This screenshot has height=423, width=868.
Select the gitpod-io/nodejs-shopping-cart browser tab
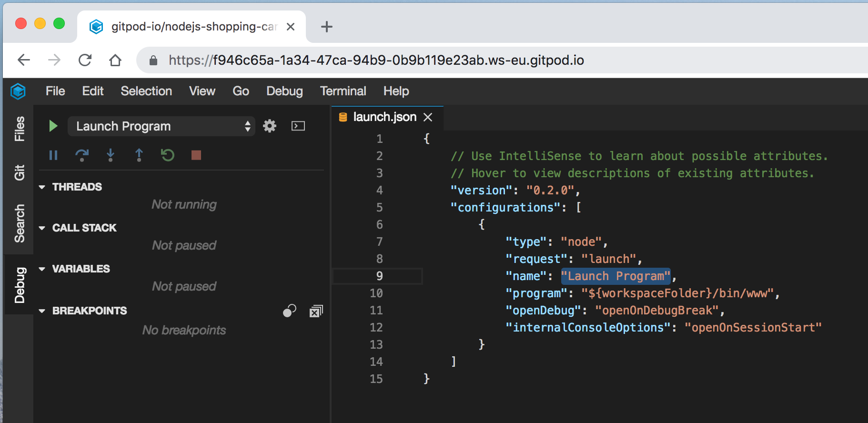(191, 27)
